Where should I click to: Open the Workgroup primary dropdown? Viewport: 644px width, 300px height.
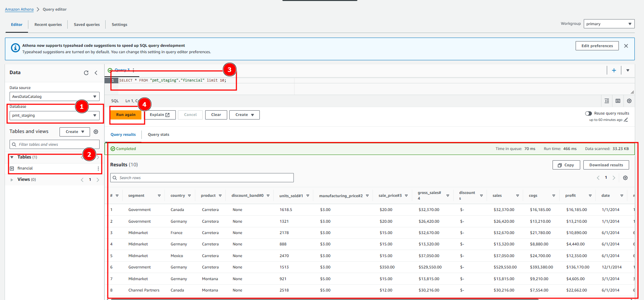[609, 24]
